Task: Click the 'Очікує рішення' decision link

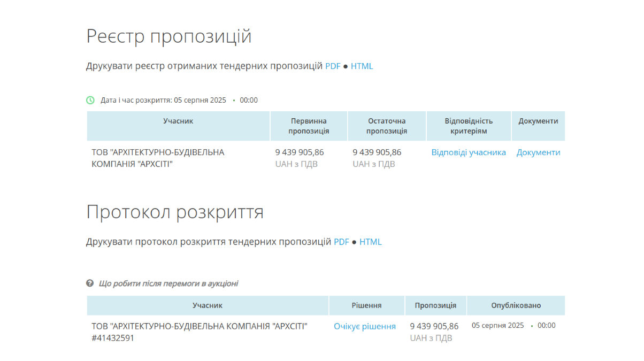Action: point(365,326)
